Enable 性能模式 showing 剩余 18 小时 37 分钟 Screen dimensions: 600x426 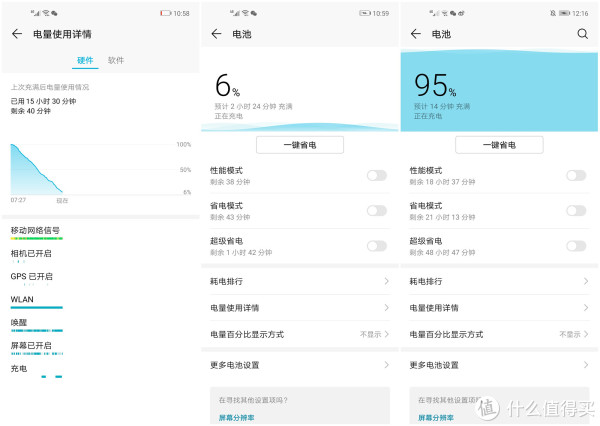(x=576, y=176)
